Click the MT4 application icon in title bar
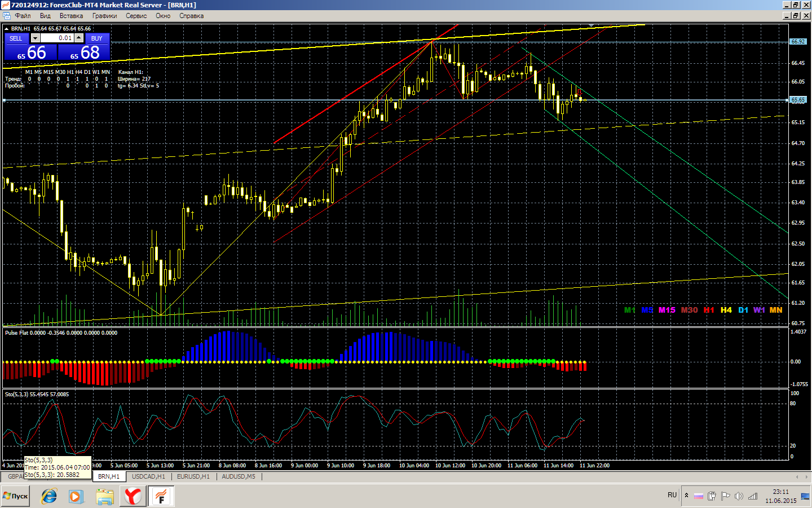The image size is (812, 508). click(6, 5)
